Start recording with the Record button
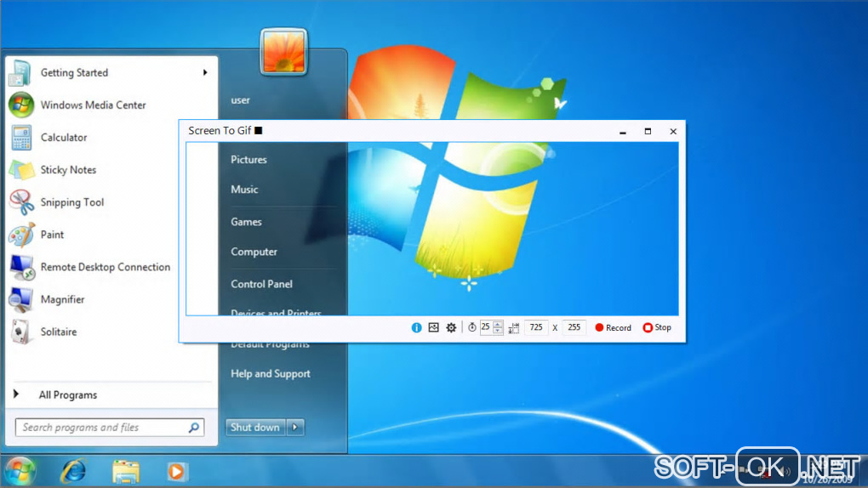The width and height of the screenshot is (868, 488). coord(613,327)
